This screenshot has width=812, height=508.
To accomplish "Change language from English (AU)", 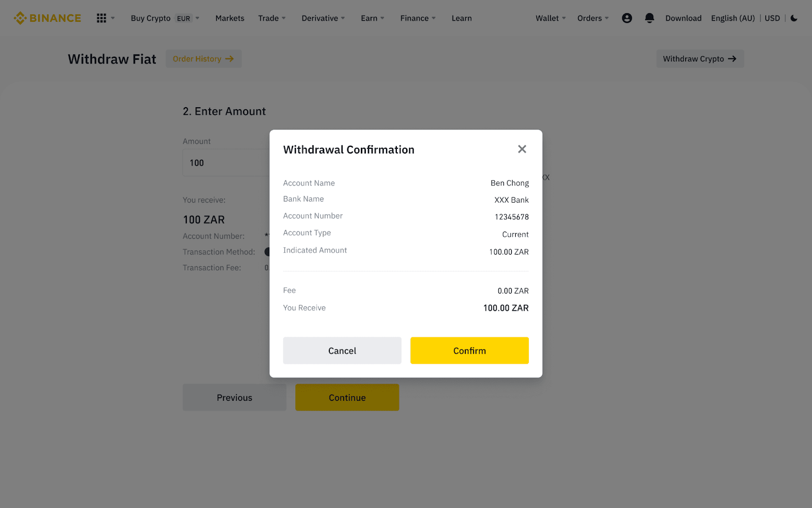I will coord(732,18).
